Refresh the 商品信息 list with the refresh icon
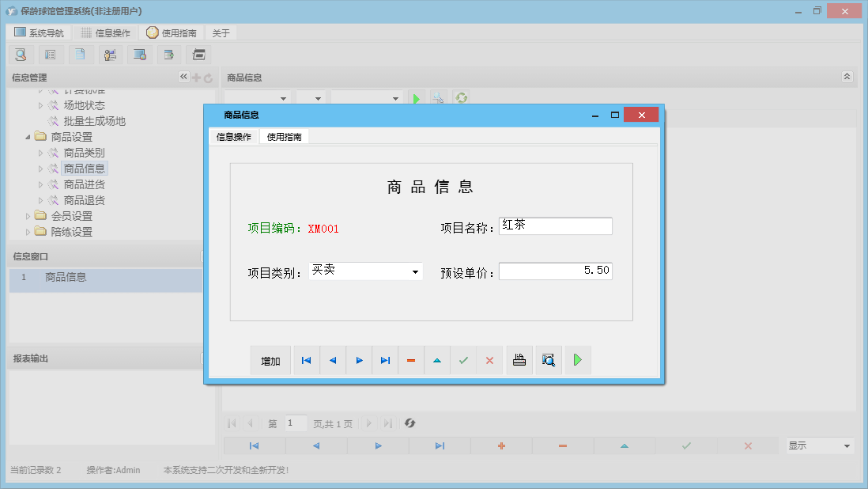 (461, 97)
